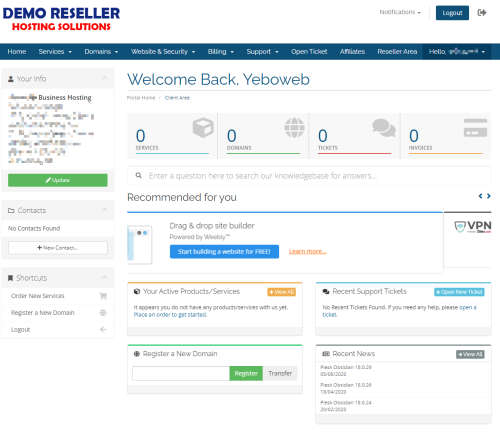Click Place an order to get started link
This screenshot has width=500, height=440.
[x=170, y=315]
